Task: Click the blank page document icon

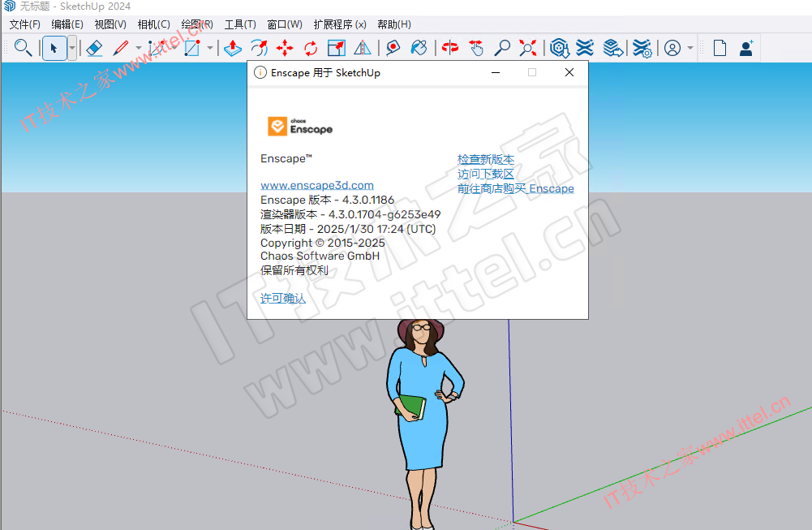Action: pyautogui.click(x=720, y=48)
